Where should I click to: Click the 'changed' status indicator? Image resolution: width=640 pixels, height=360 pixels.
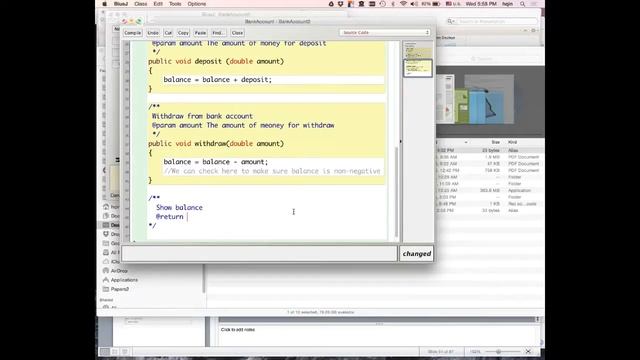click(x=416, y=253)
